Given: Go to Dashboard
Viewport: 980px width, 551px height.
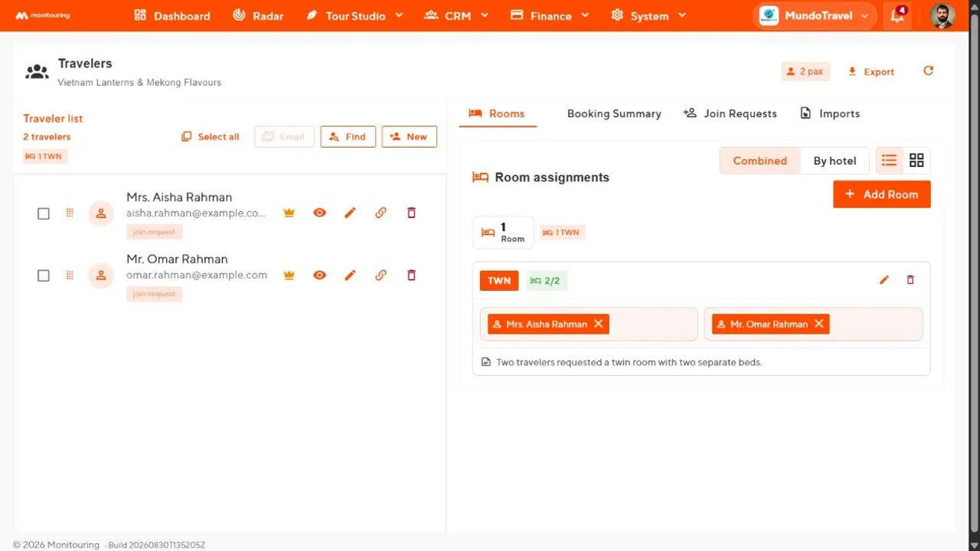Looking at the screenshot, I should 172,15.
